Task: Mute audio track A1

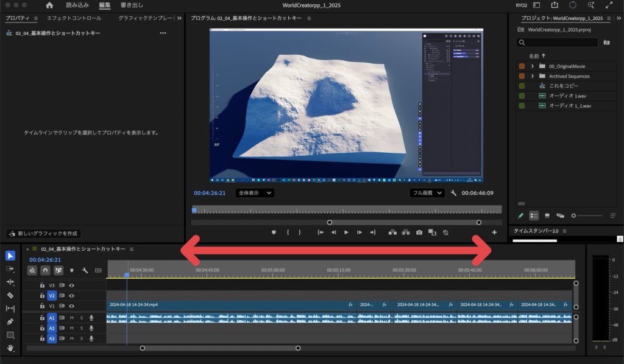Action: 71,318
